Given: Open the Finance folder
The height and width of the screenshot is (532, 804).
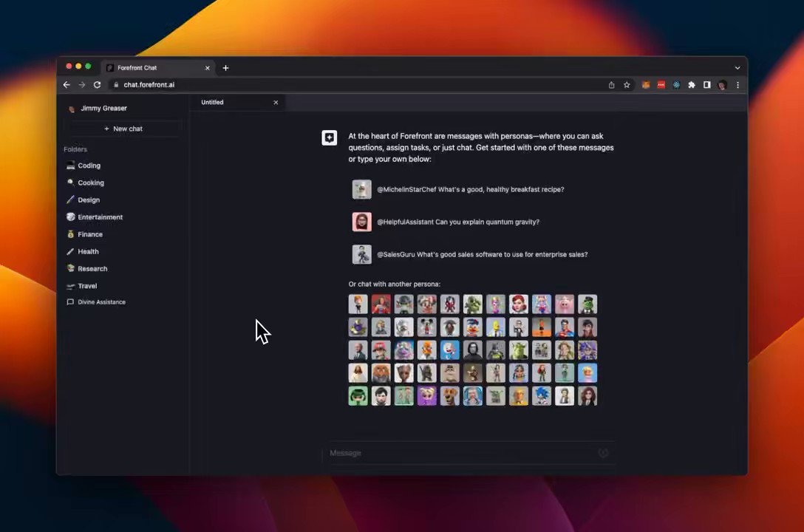Looking at the screenshot, I should tap(84, 234).
